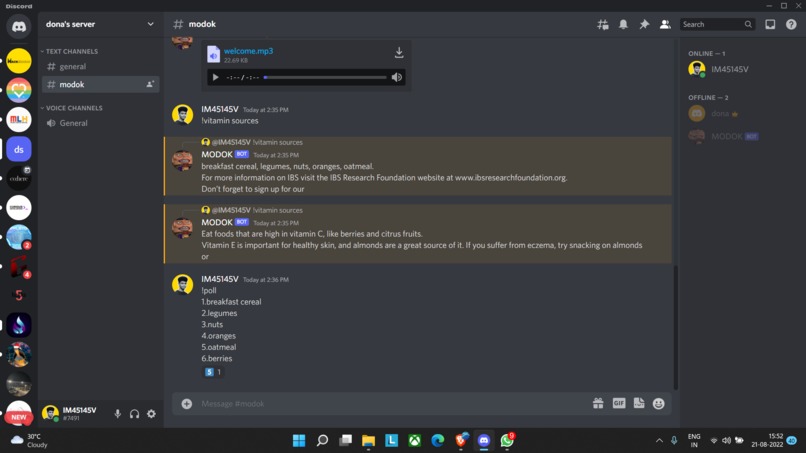Open user avatar in bottom user panel
Viewport: 806px width, 453px height.
(50, 413)
